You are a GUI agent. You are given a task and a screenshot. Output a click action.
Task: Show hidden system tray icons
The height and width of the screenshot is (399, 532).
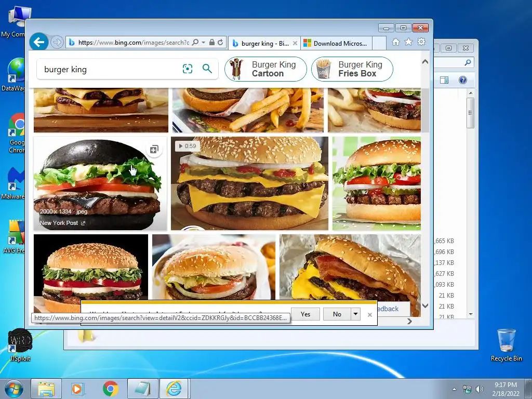[454, 389]
